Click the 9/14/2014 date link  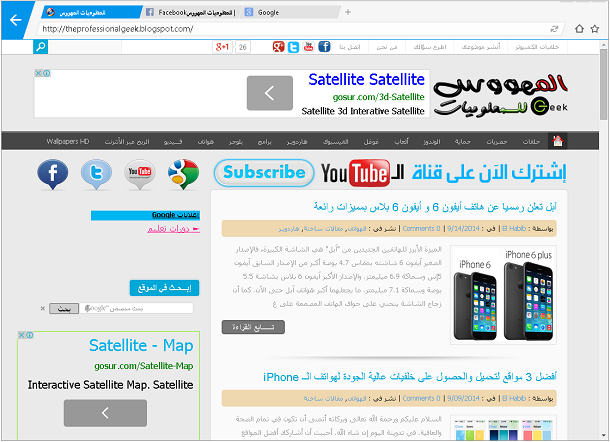(x=463, y=229)
